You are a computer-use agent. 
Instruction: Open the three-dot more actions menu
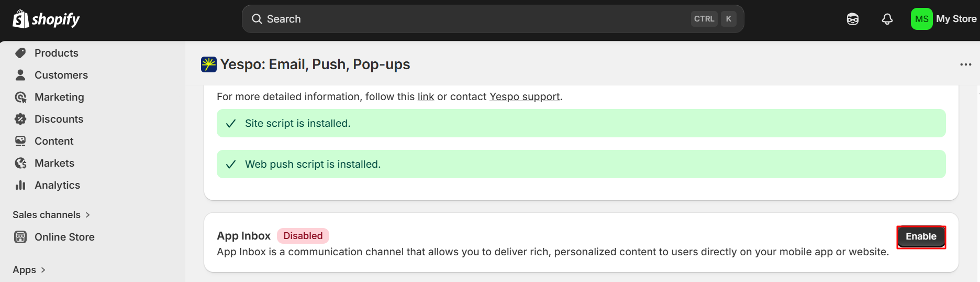tap(965, 64)
